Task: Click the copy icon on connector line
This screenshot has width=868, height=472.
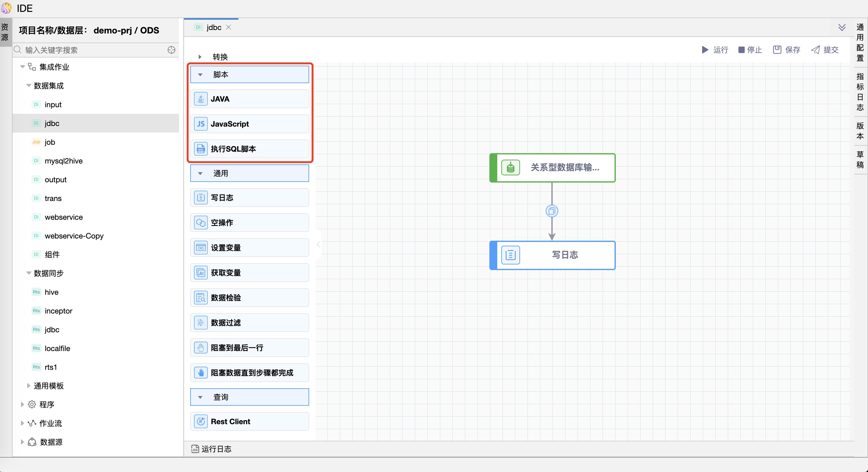Action: [x=552, y=211]
